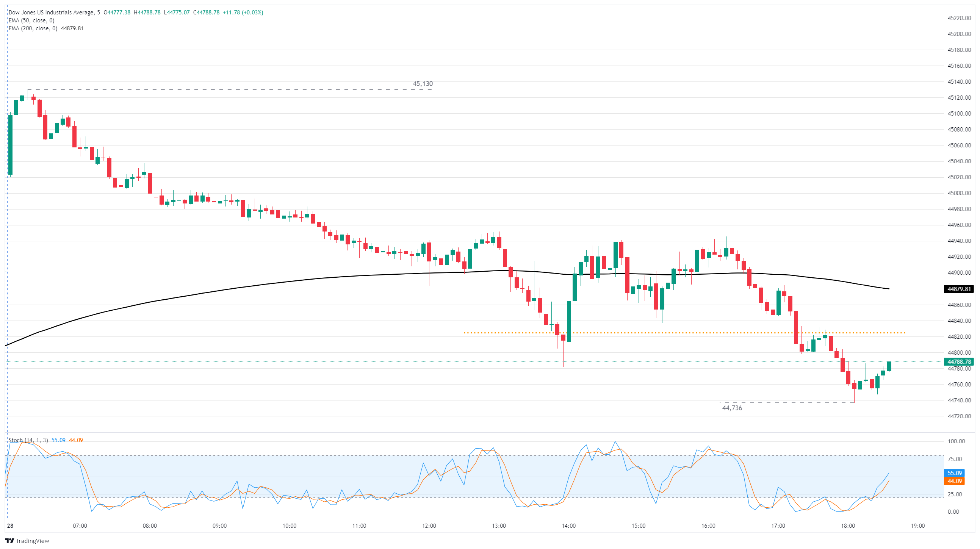Select the Stoch (14, 1, 3) indicator label
Screen dimensions: 980x549
[x=28, y=440]
